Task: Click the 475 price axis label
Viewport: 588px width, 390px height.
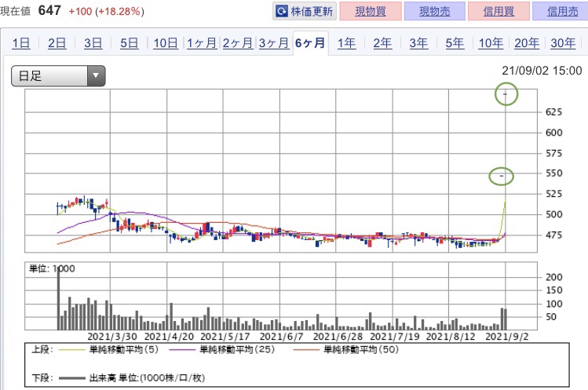Action: pyautogui.click(x=554, y=235)
